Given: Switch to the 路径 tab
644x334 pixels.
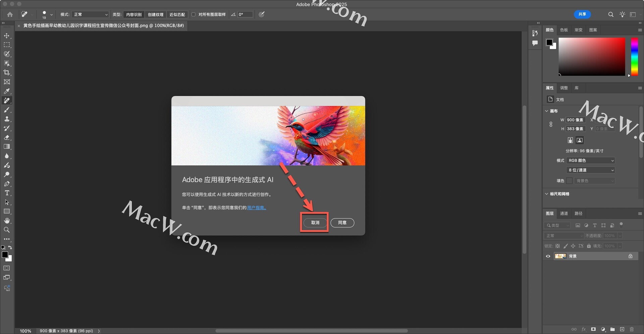Looking at the screenshot, I should 579,213.
